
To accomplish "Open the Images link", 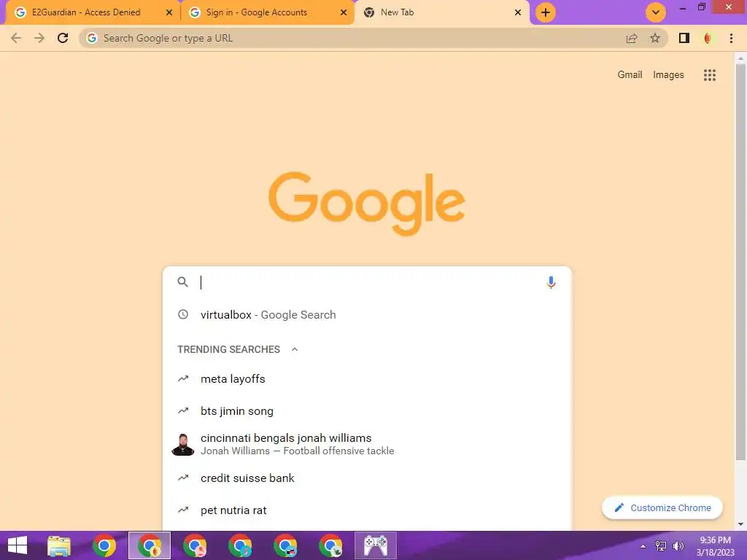I will coord(668,75).
